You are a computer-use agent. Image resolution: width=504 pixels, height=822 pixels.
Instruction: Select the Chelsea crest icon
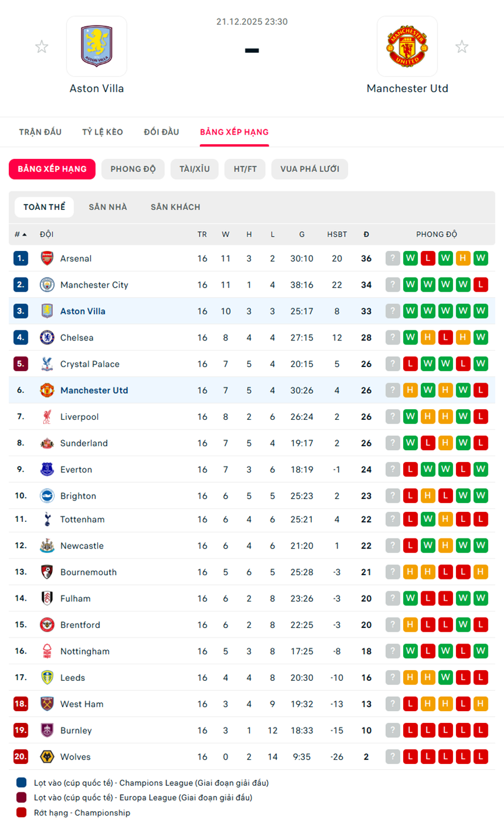point(47,337)
